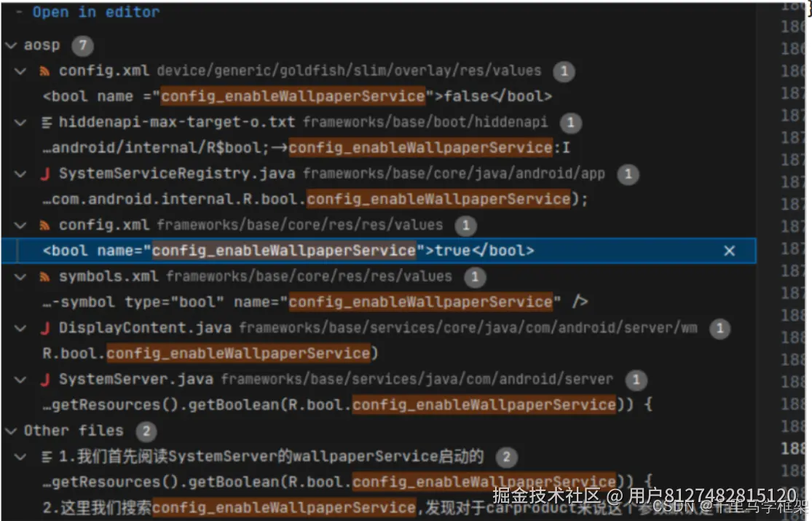
Task: Open the getBoolean match under SystemServer.java
Action: (x=347, y=404)
